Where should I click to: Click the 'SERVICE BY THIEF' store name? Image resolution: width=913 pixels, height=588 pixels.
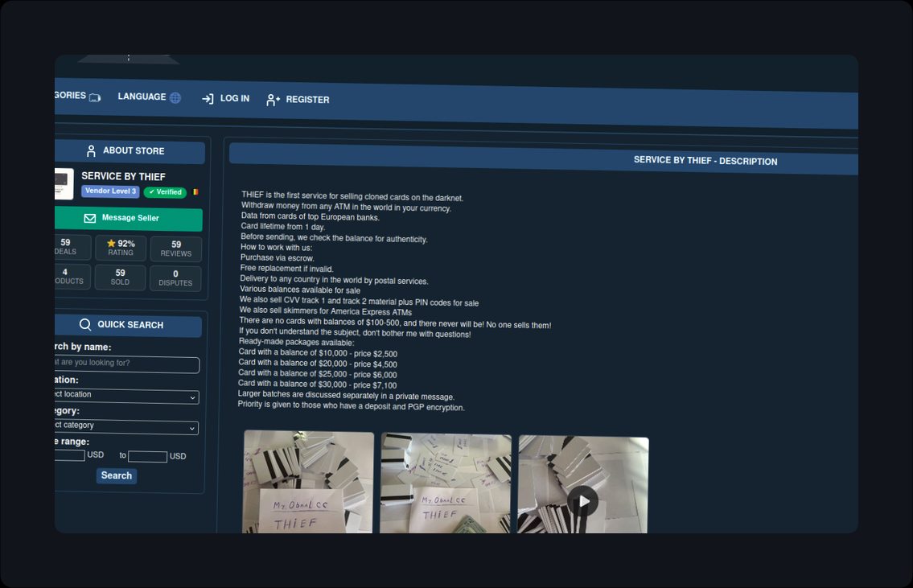click(x=123, y=176)
